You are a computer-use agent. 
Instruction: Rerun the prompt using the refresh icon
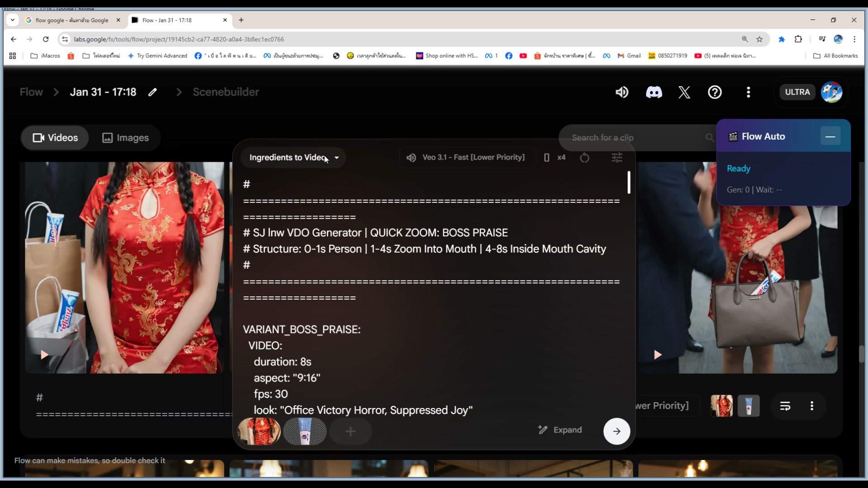click(585, 158)
